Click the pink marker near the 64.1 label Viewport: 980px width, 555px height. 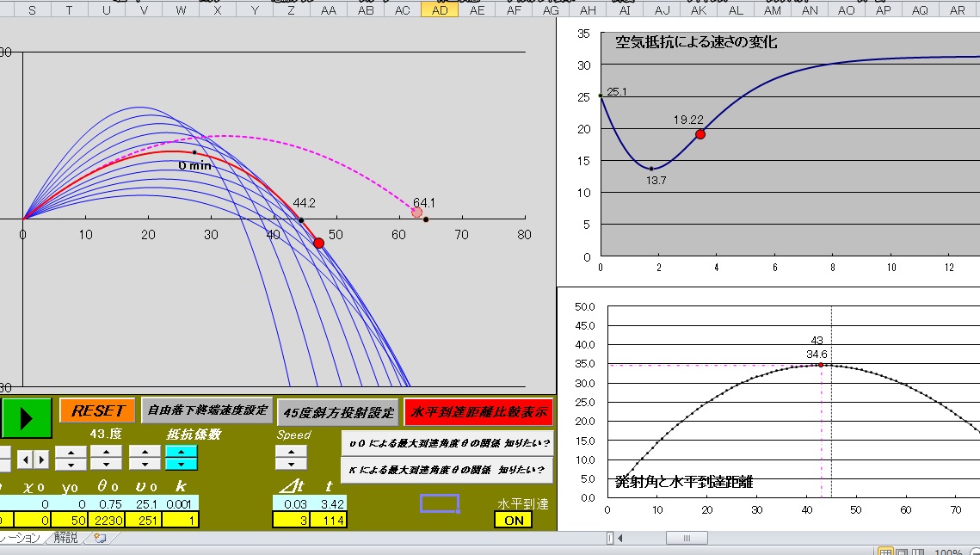pyautogui.click(x=417, y=213)
